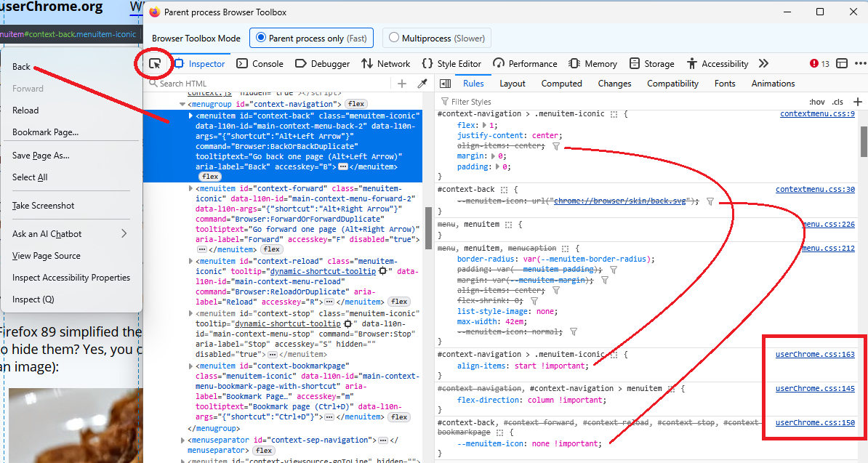Toggle the 3-pane sidebar layout icon
The height and width of the screenshot is (463, 868).
(445, 84)
